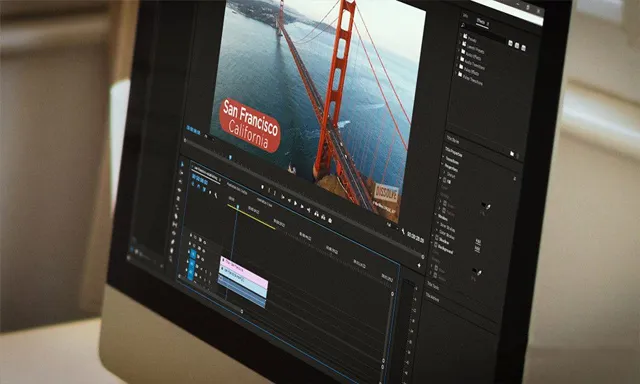Collapse the Transform section in Title Properties
This screenshot has height=384, width=640.
click(x=443, y=157)
